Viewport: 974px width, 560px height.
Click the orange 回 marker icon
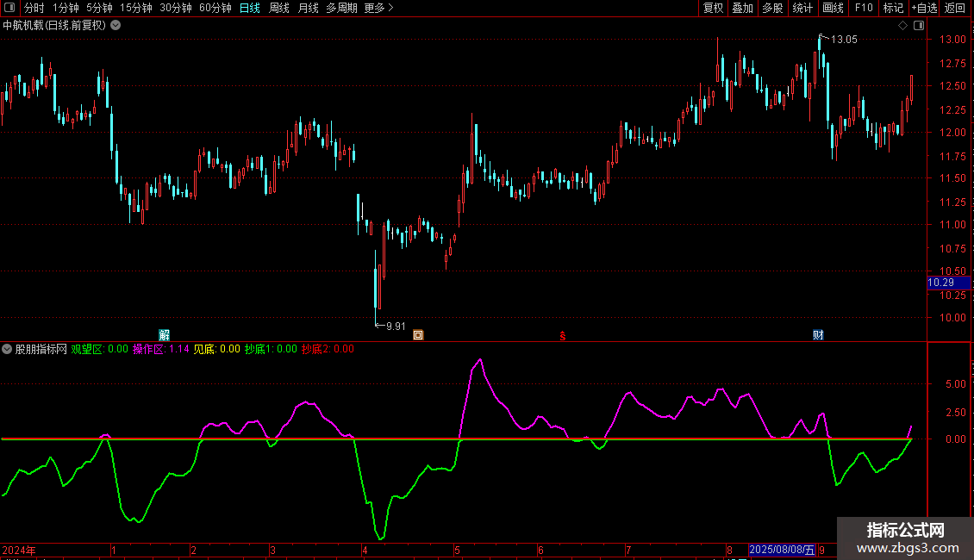tap(418, 335)
